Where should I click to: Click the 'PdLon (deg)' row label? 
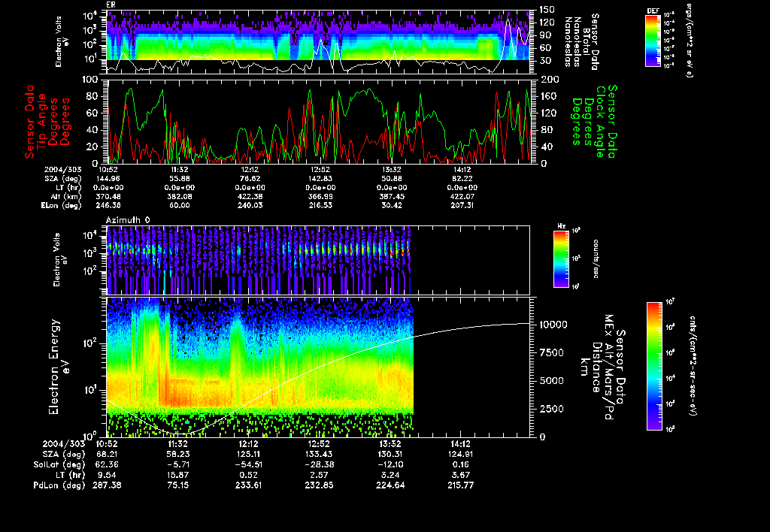pyautogui.click(x=59, y=485)
